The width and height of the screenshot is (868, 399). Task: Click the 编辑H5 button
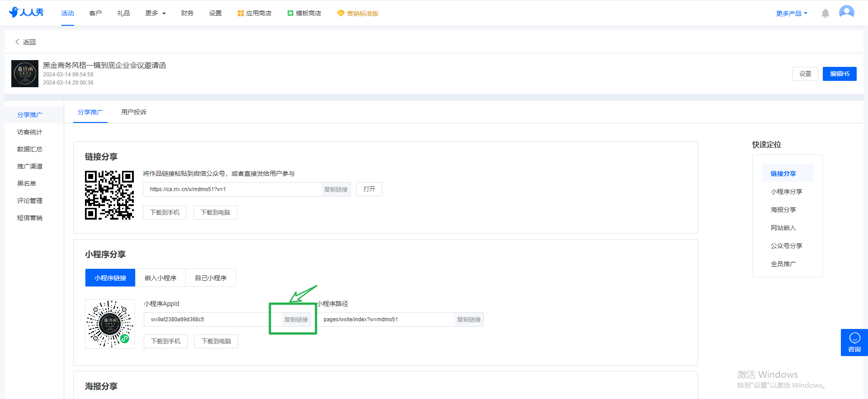[840, 74]
